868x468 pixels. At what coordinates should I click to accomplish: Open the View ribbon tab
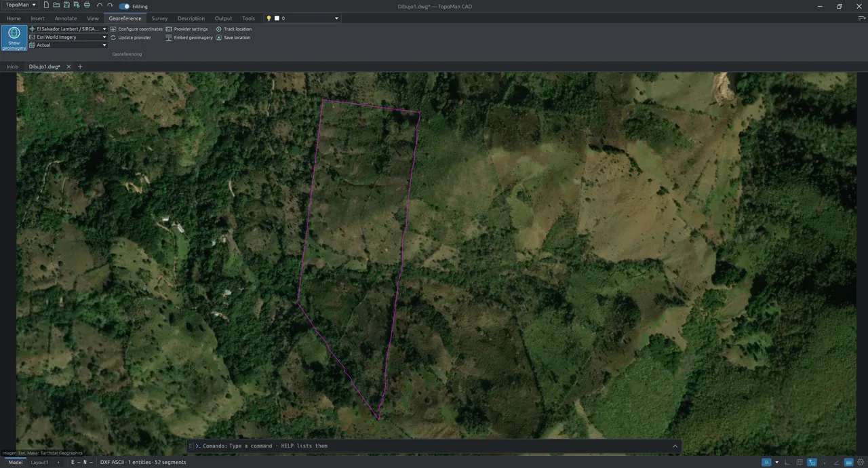pos(93,18)
